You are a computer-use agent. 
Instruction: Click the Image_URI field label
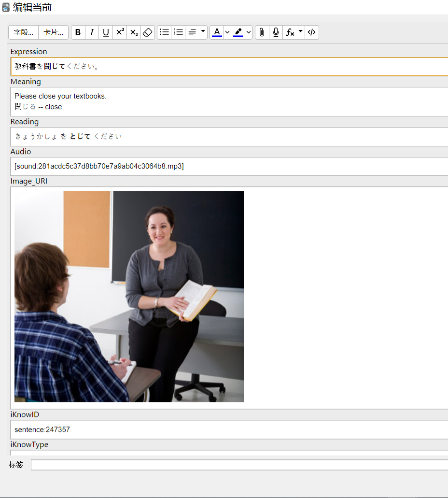[29, 181]
